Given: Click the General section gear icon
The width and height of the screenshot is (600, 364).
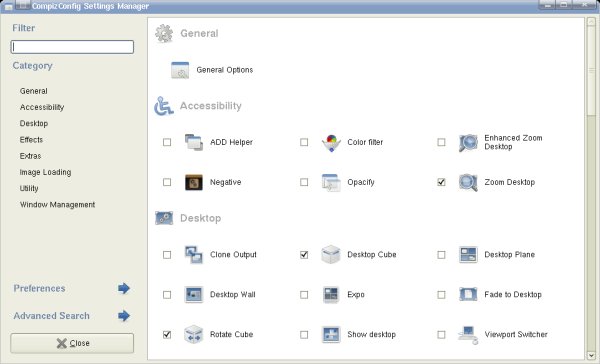Looking at the screenshot, I should pos(164,34).
